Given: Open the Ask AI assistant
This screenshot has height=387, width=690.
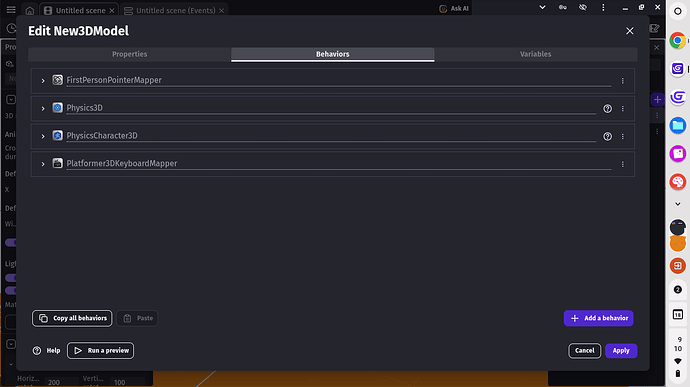Looking at the screenshot, I should click(454, 8).
